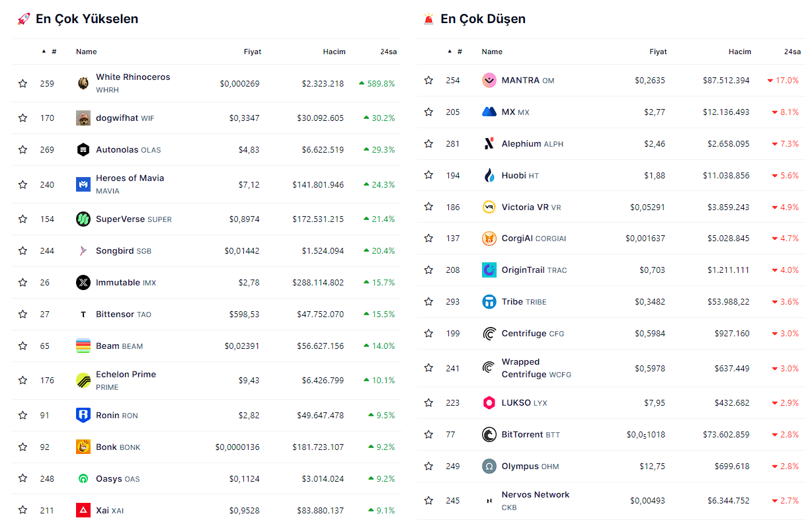This screenshot has width=812, height=524.
Task: Click Fiyat column header in gainers table
Action: click(252, 52)
